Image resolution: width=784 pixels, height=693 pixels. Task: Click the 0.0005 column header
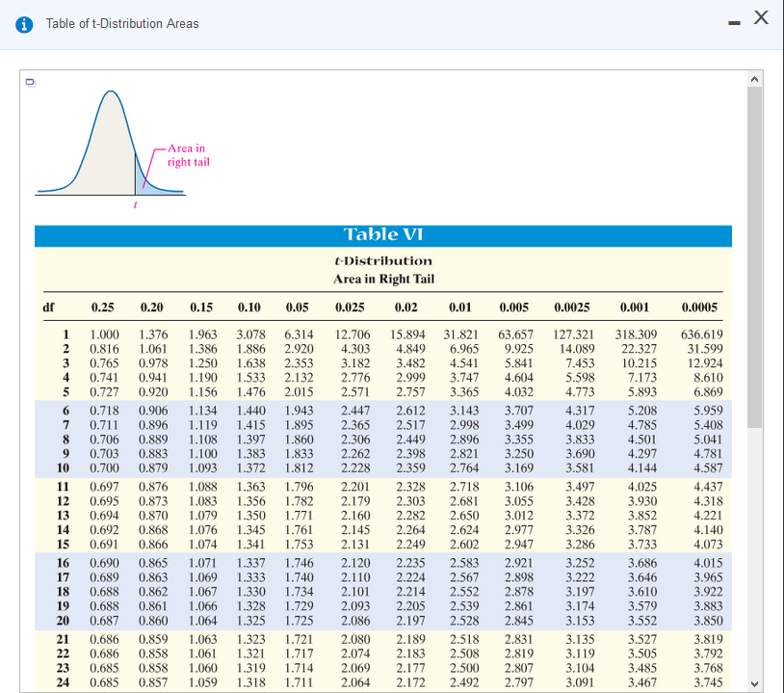pos(699,307)
